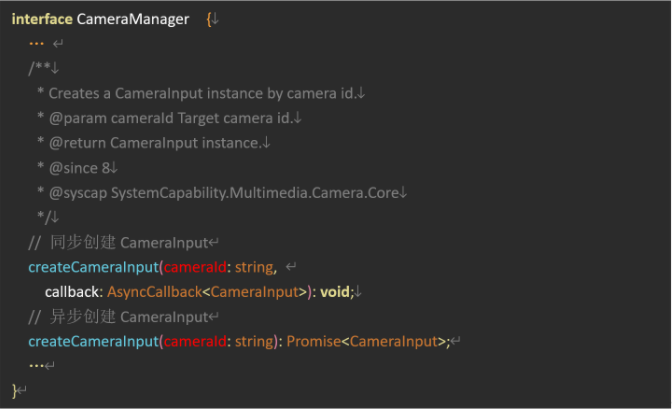Click the void return type
Image resolution: width=672 pixels, height=409 pixels.
coord(335,292)
